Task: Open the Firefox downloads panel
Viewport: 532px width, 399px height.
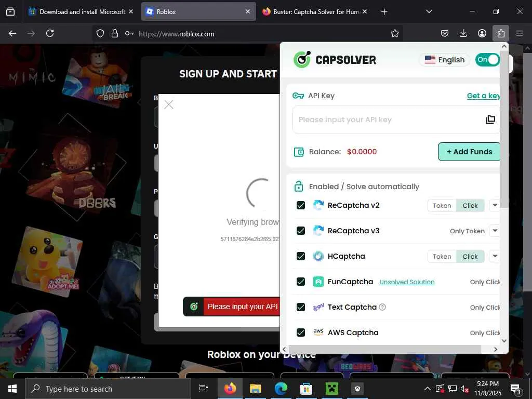Action: pos(463,33)
